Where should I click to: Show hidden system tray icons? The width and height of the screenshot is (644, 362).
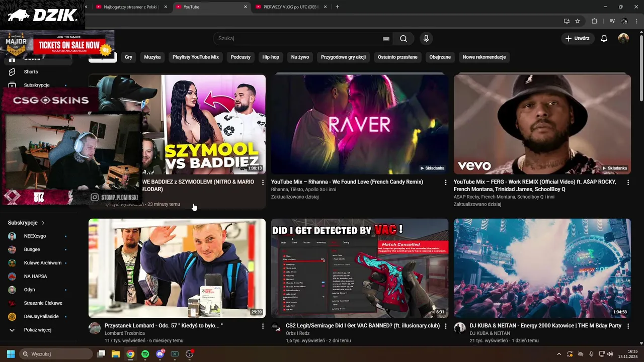[558, 354]
